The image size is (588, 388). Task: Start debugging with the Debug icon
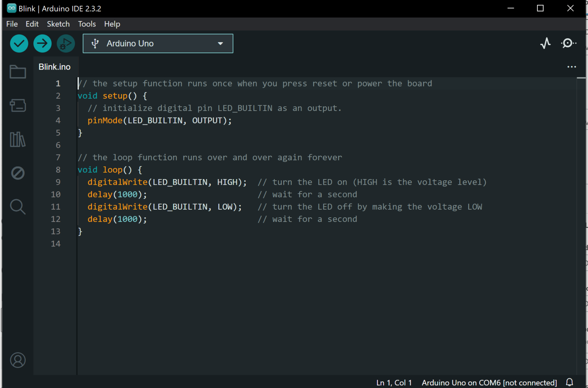point(65,43)
